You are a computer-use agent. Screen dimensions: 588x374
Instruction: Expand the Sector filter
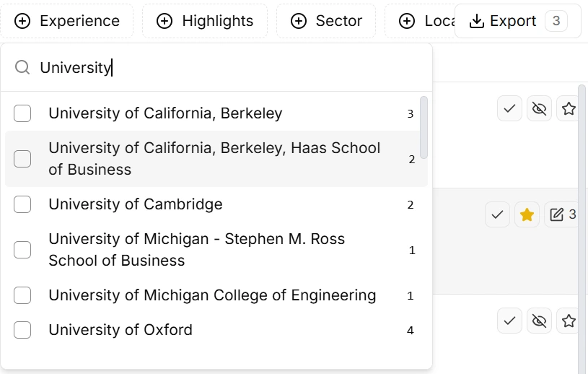326,21
